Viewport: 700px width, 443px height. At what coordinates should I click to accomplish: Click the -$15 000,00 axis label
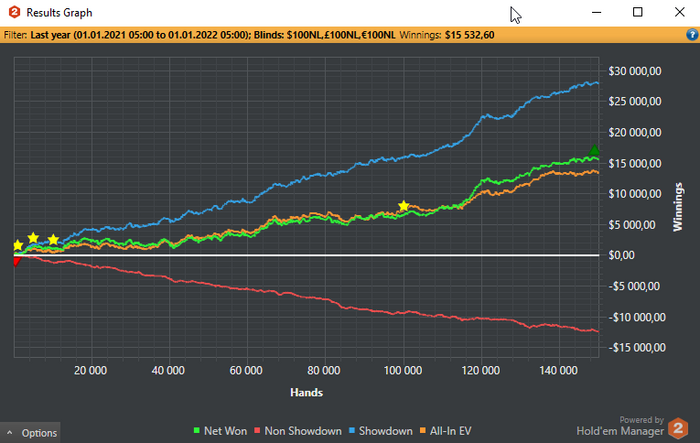coord(637,347)
